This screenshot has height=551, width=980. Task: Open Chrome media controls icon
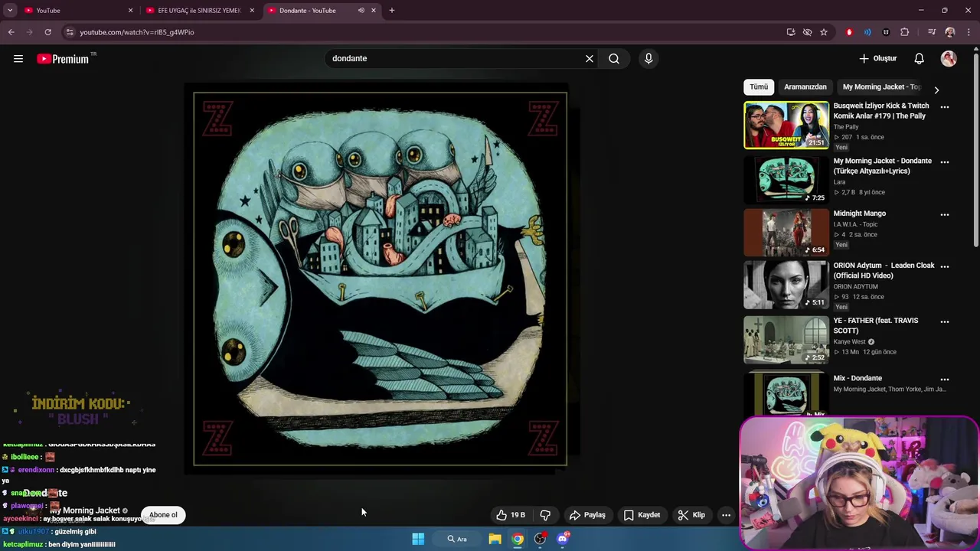[932, 32]
